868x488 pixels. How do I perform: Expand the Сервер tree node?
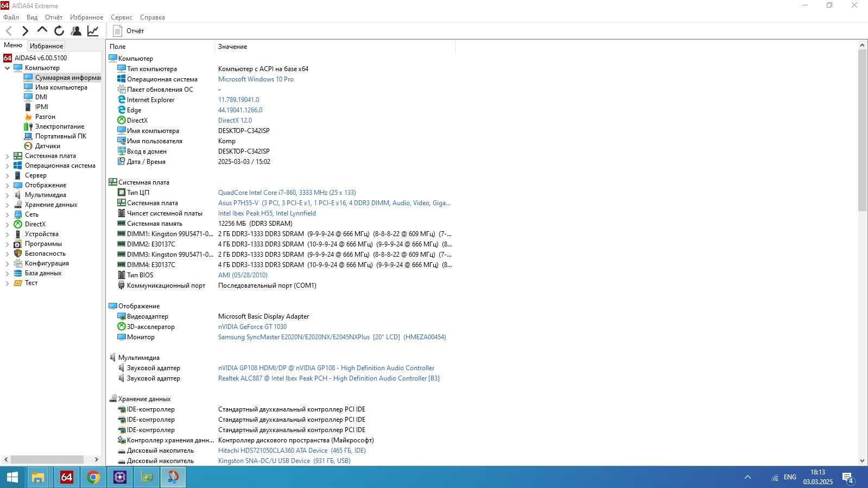tap(7, 175)
